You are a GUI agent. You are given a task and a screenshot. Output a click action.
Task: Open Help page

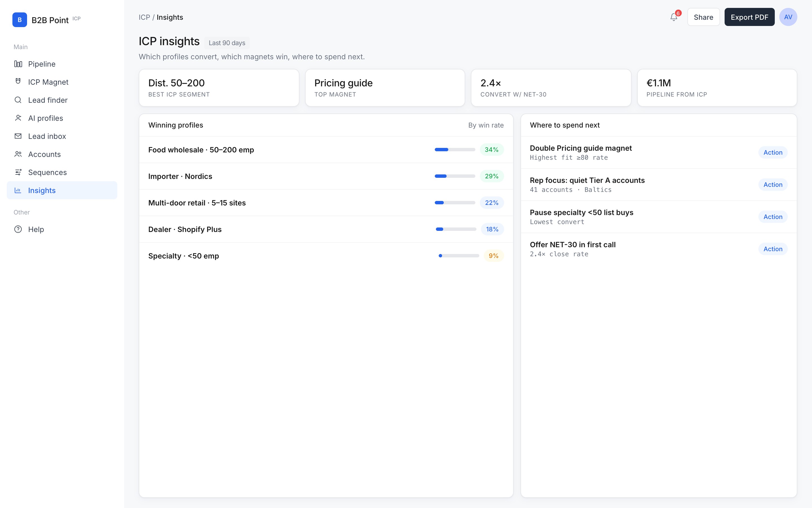62,229
